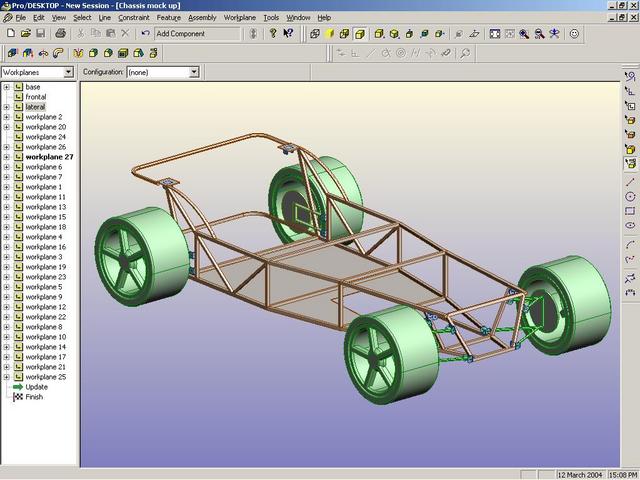Open the Workplane menu

pyautogui.click(x=240, y=18)
